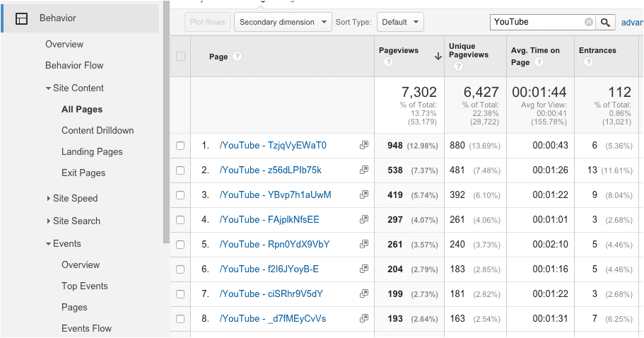Open f2I6JYoyB-E page in new window icon
This screenshot has height=338, width=644.
point(363,269)
